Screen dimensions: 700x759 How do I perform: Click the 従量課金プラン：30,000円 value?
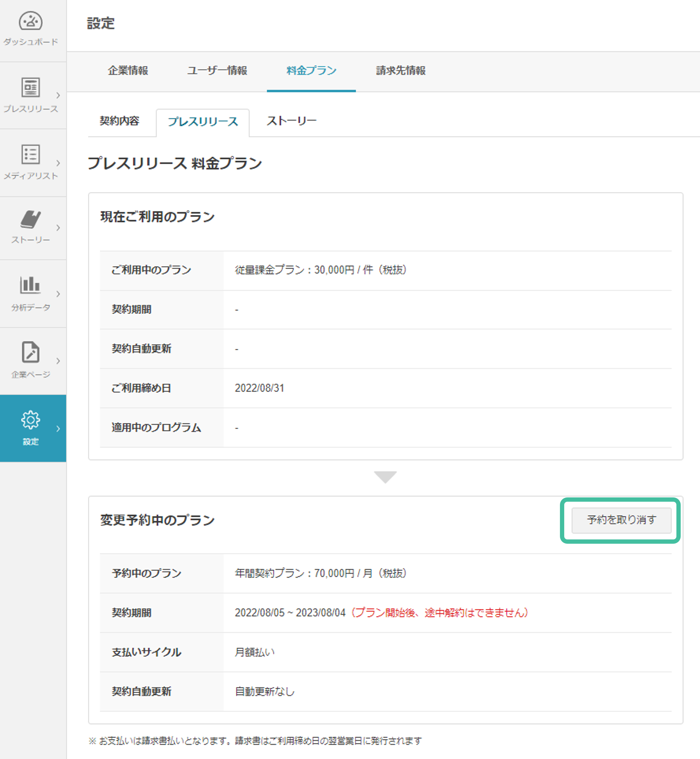(321, 270)
